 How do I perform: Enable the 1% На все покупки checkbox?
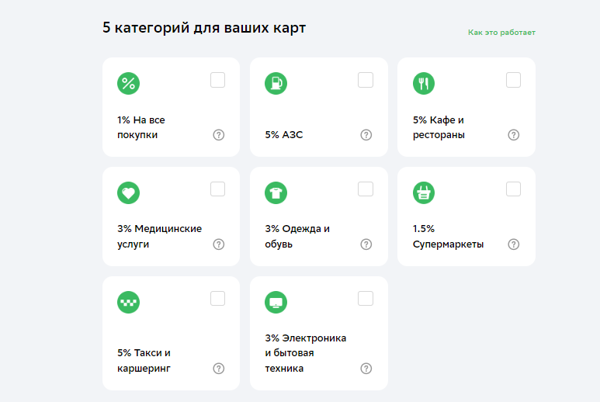tap(218, 80)
